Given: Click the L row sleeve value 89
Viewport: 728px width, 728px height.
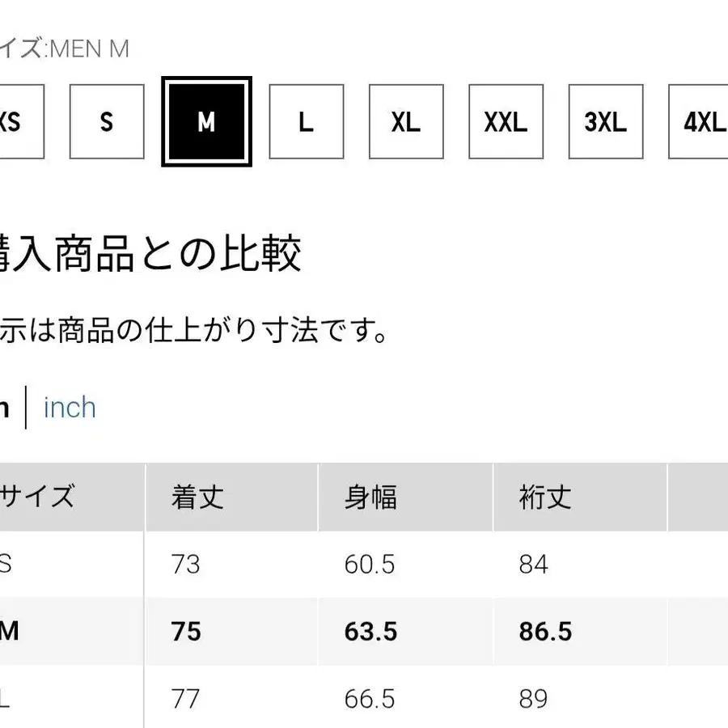Looking at the screenshot, I should (534, 698).
